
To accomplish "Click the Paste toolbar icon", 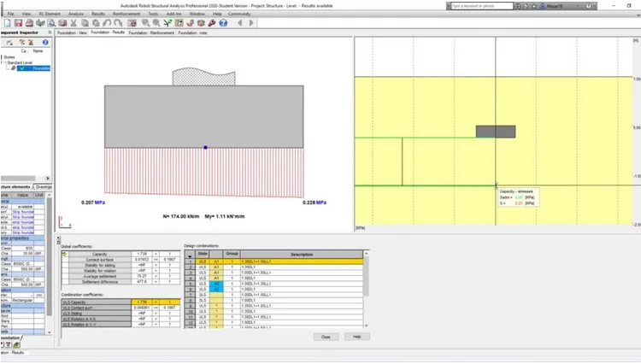I will click(96, 23).
